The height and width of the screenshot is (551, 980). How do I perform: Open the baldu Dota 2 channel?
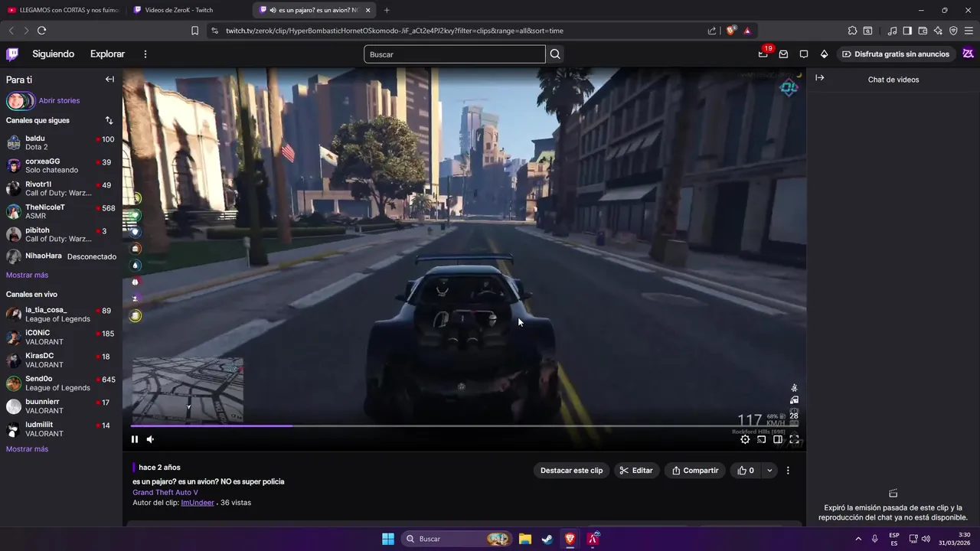point(60,142)
